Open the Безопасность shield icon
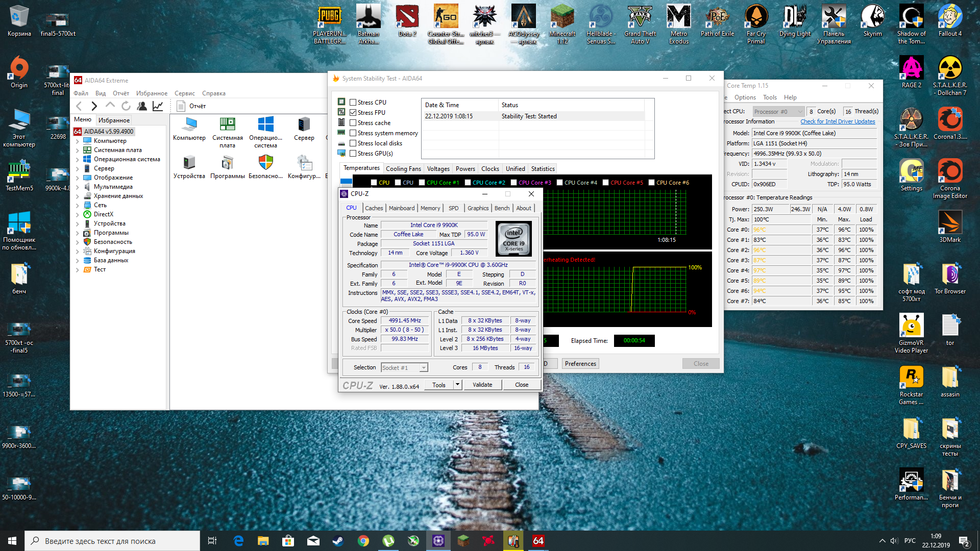Image resolution: width=980 pixels, height=551 pixels. pyautogui.click(x=265, y=163)
